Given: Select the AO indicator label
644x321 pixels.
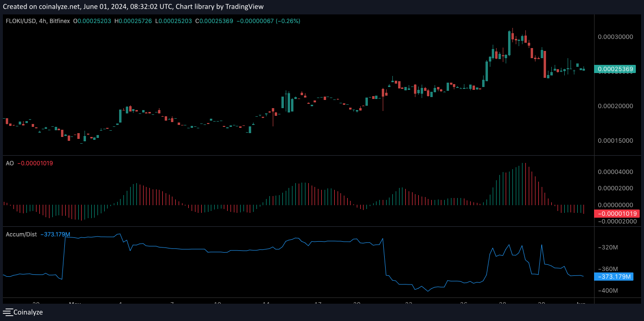Looking at the screenshot, I should (x=10, y=163).
